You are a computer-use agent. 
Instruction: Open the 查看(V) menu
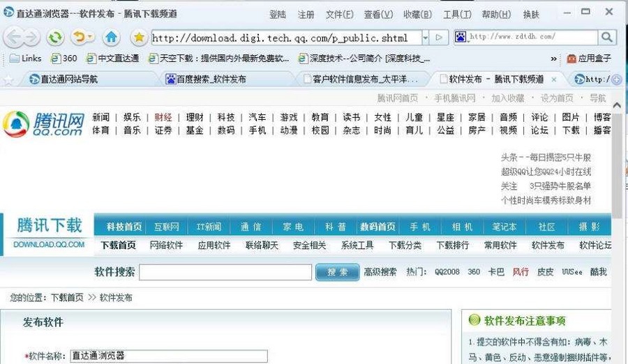[378, 15]
